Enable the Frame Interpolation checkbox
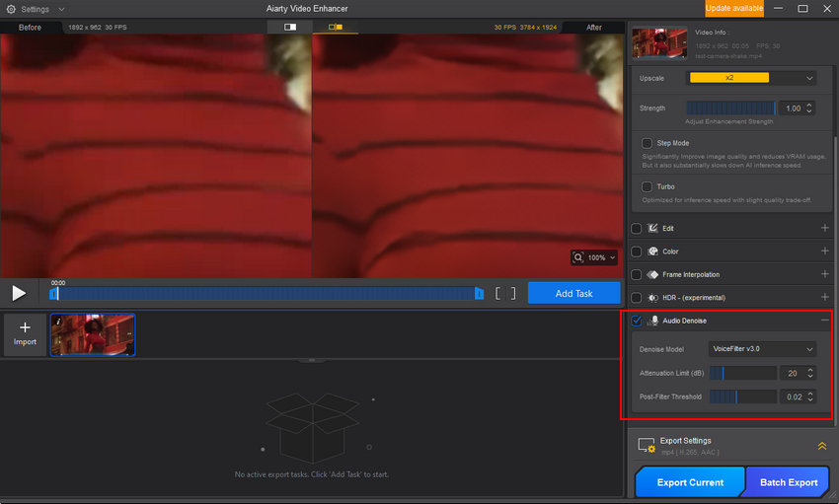The image size is (839, 504). 637,275
